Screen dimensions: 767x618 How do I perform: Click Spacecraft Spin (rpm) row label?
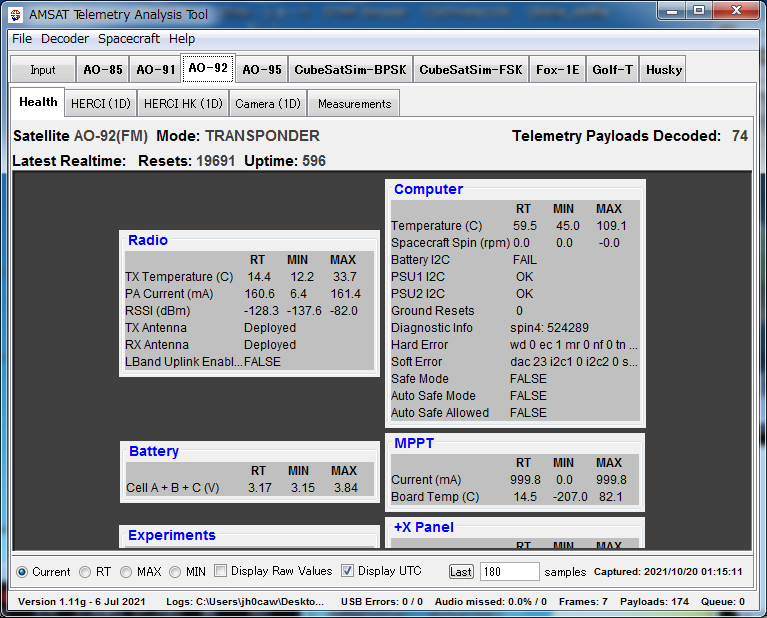coord(450,243)
